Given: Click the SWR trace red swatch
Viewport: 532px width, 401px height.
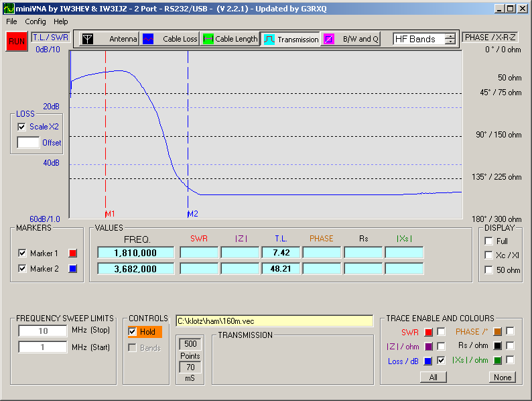Looking at the screenshot, I should pyautogui.click(x=429, y=332).
